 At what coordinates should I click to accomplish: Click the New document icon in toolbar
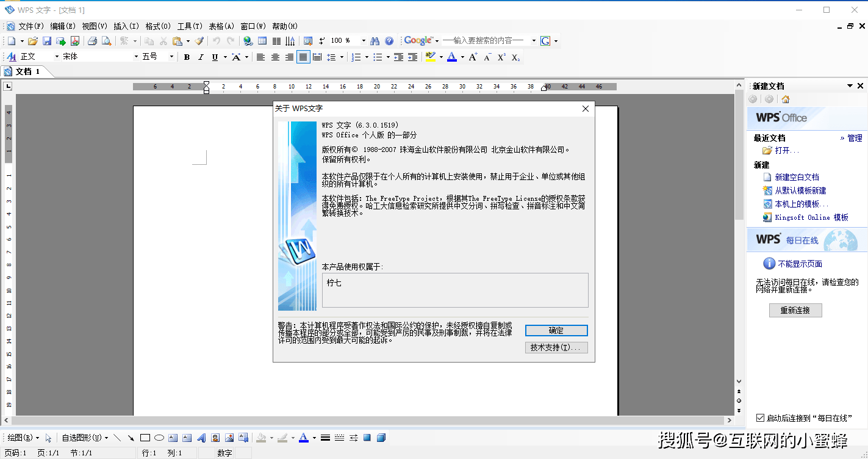(x=12, y=41)
